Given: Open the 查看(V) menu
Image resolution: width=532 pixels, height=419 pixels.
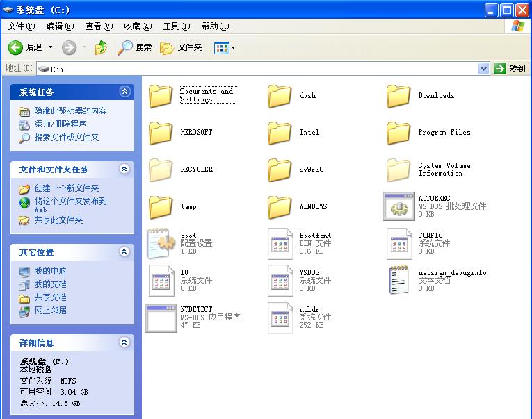Looking at the screenshot, I should point(99,26).
